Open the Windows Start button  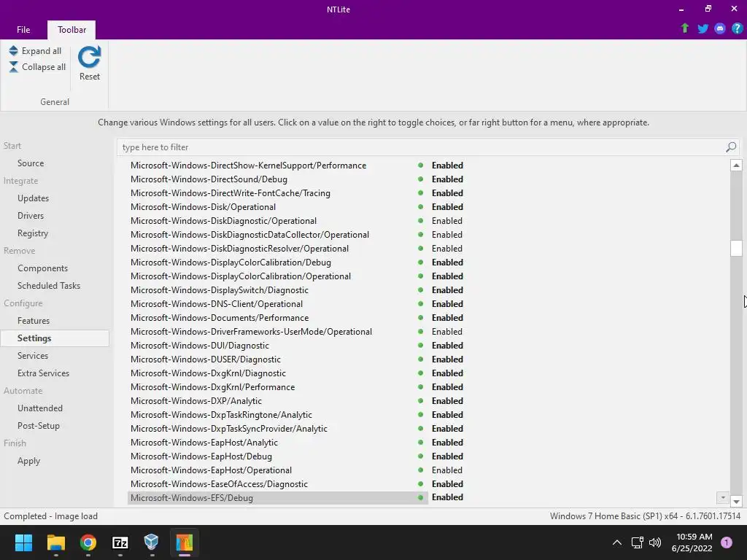click(23, 542)
